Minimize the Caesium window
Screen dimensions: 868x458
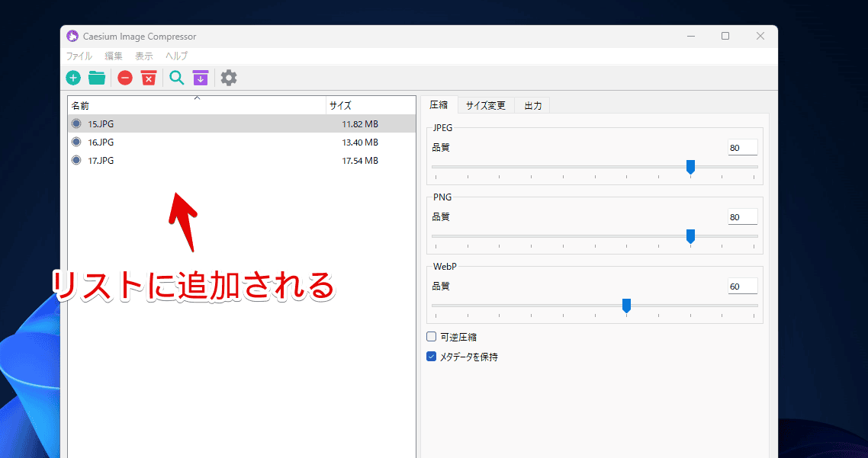[691, 37]
